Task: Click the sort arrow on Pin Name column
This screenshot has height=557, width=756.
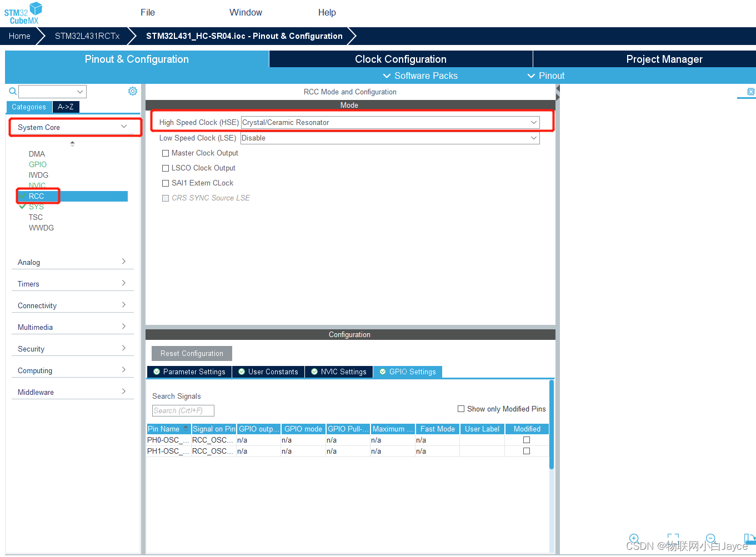Action: (x=186, y=428)
